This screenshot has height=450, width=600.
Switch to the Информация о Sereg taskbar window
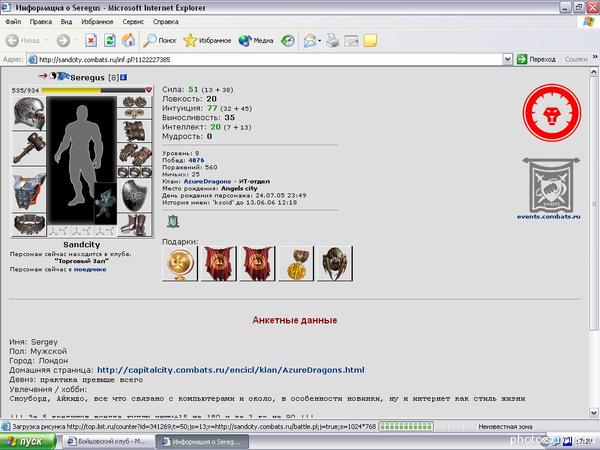tap(203, 442)
